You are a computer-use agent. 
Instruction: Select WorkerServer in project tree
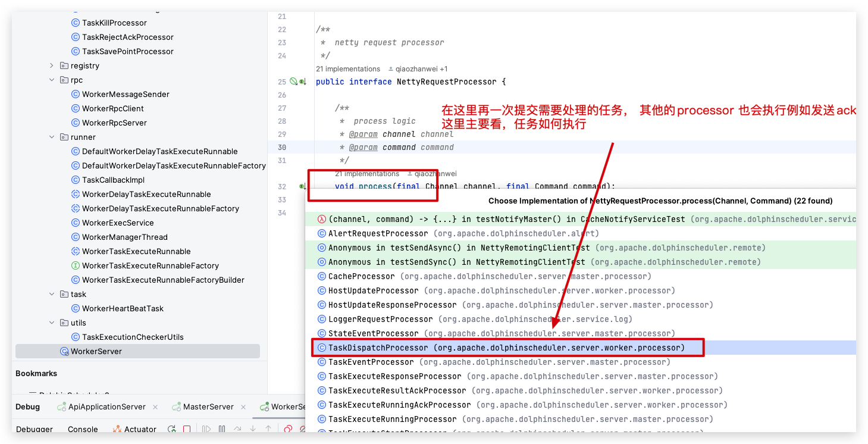point(137,351)
